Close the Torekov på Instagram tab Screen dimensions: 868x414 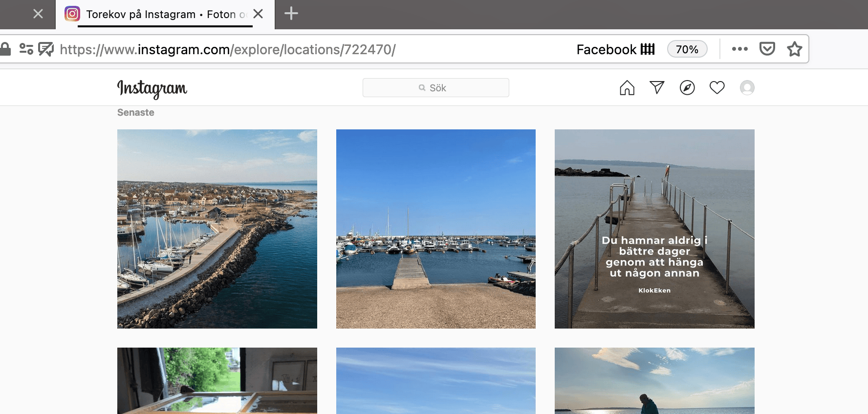[x=258, y=14]
